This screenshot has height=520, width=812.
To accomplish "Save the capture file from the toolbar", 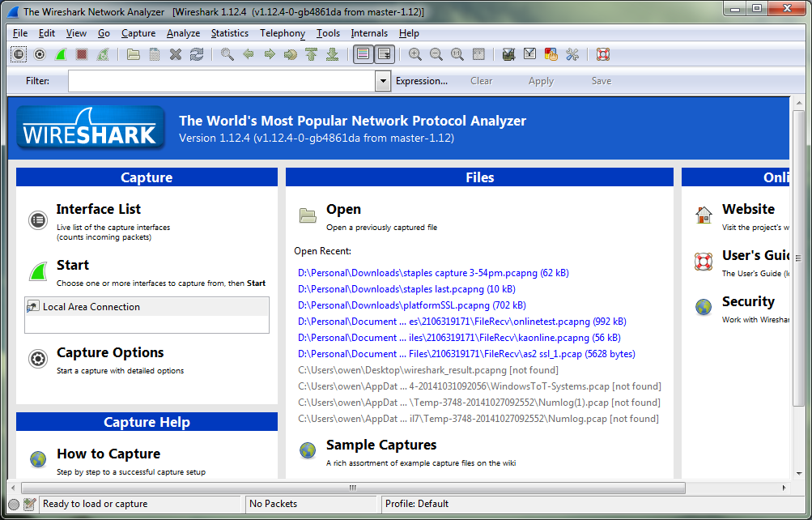I will click(x=155, y=54).
